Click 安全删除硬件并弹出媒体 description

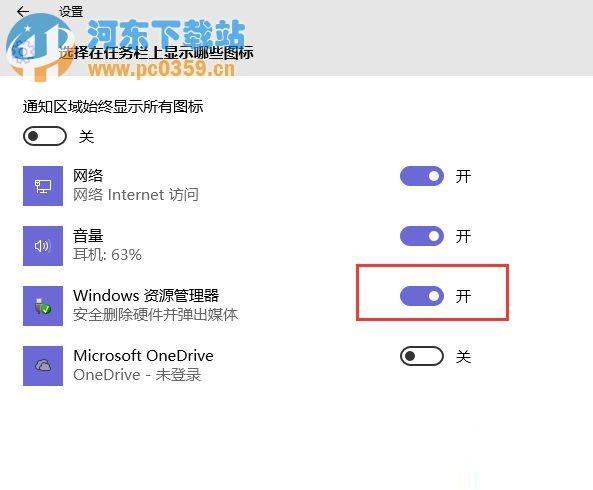click(x=155, y=315)
